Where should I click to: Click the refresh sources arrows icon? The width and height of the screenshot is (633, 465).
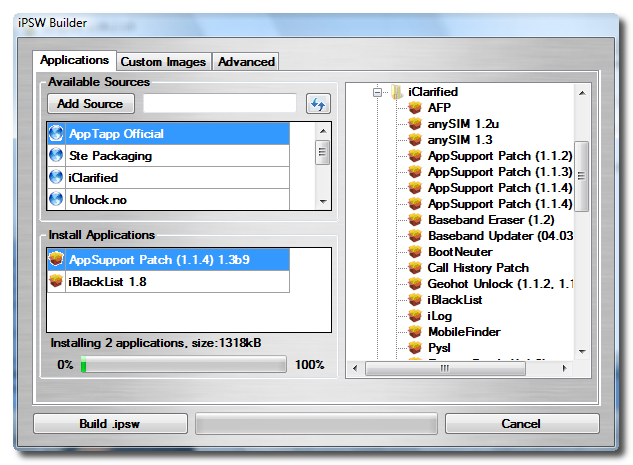pyautogui.click(x=318, y=104)
